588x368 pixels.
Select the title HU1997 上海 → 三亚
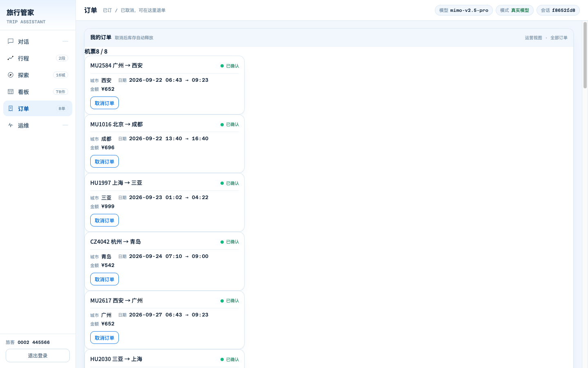(116, 183)
